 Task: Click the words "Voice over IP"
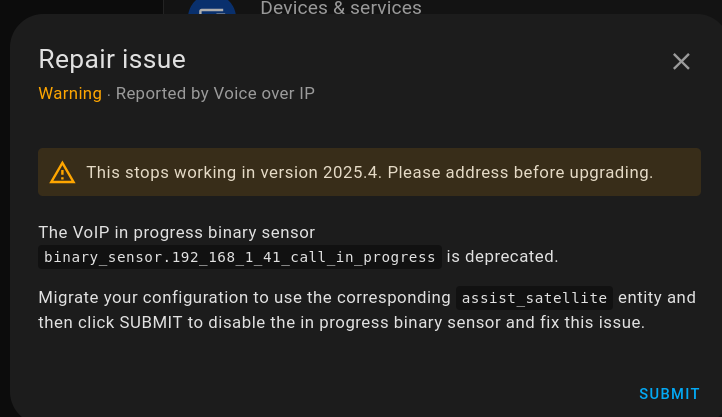260,94
